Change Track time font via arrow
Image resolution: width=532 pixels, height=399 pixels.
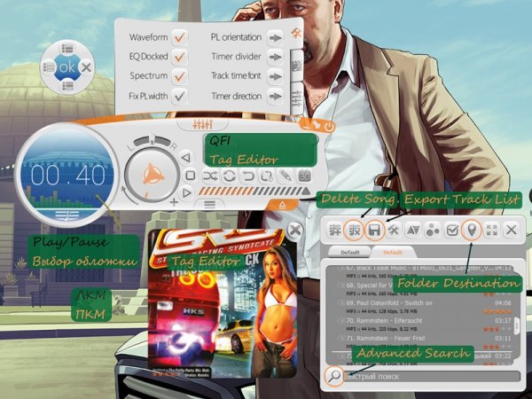275,76
